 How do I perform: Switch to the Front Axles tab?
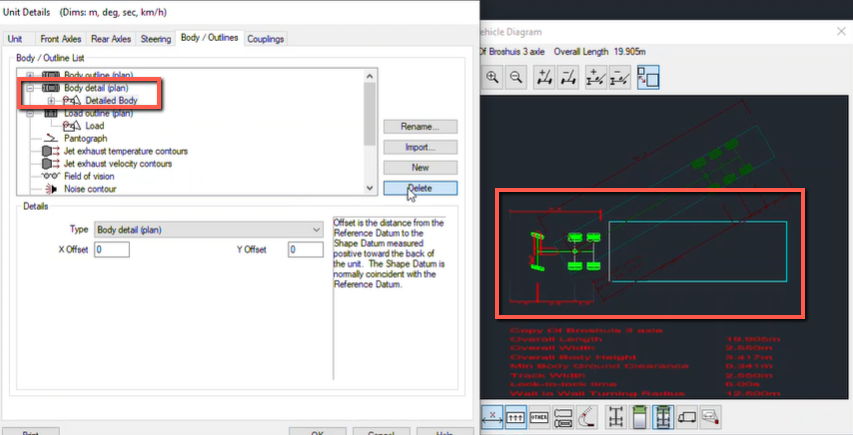click(x=60, y=39)
